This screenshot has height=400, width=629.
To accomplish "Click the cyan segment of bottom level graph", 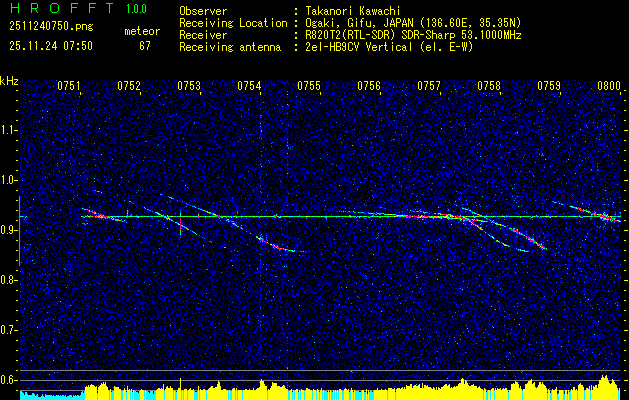I will [x=52, y=395].
